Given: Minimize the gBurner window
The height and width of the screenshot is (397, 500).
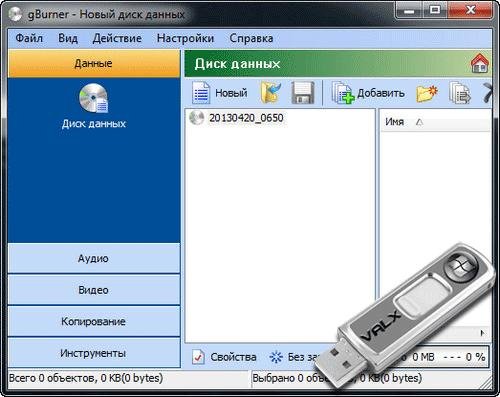Looking at the screenshot, I should click(x=409, y=11).
